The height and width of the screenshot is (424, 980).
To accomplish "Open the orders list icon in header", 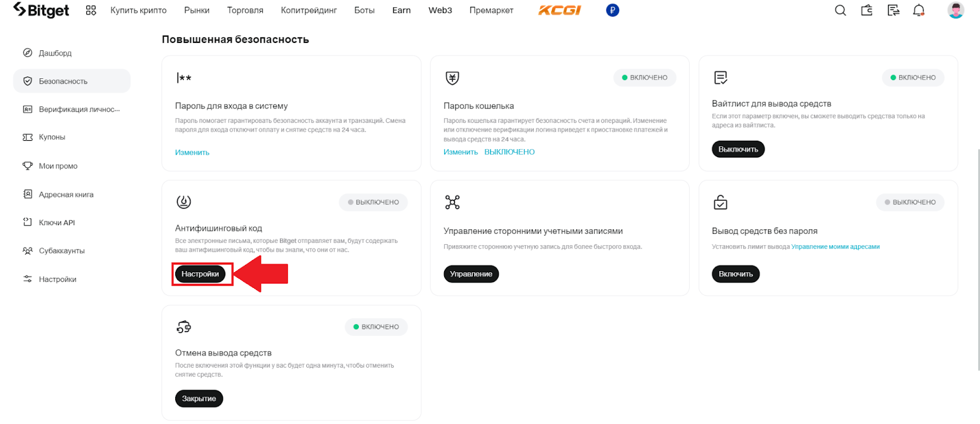I will (894, 10).
